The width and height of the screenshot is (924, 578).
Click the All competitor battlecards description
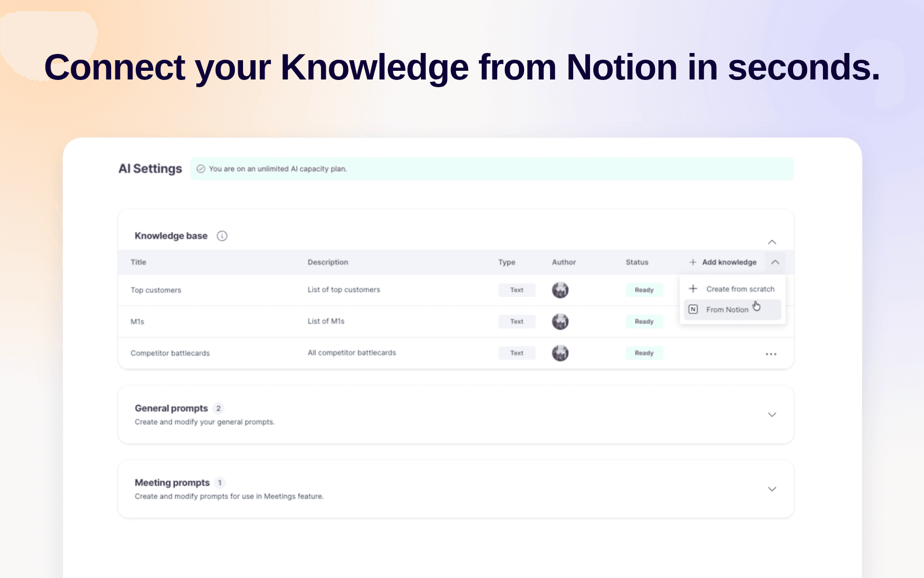[352, 353]
